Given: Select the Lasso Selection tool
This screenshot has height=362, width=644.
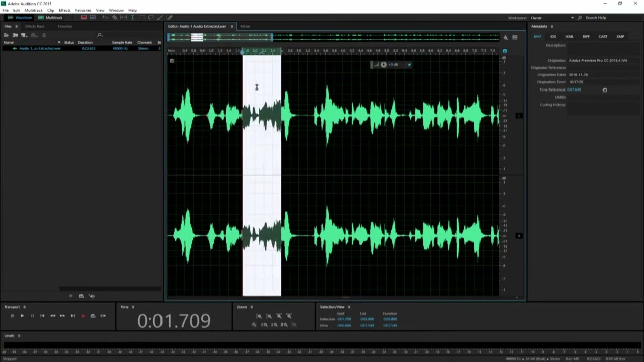Looking at the screenshot, I should (x=150, y=18).
